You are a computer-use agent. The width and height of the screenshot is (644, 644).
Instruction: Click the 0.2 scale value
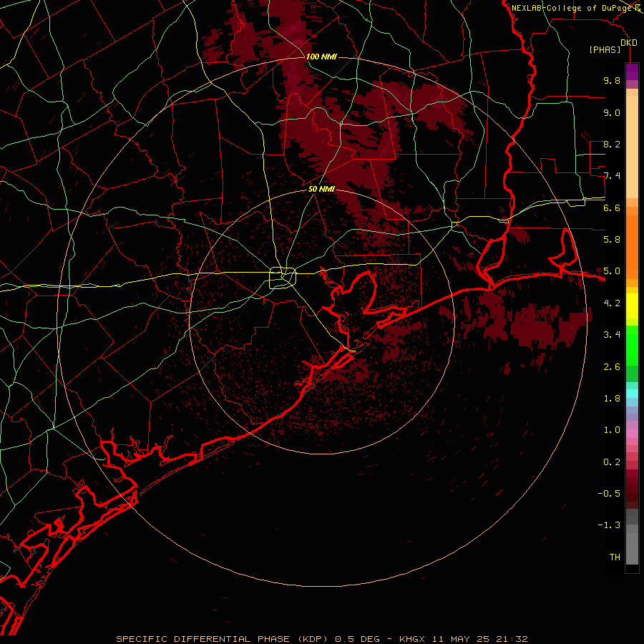tap(612, 462)
